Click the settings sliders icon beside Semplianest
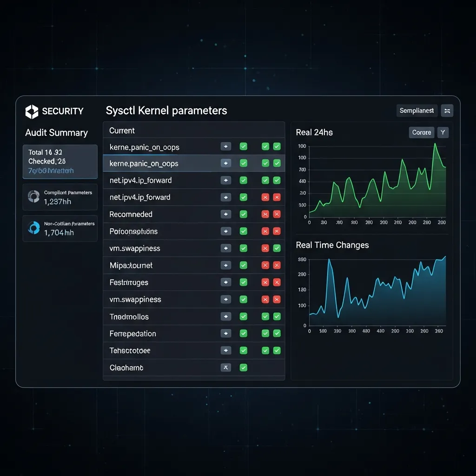The image size is (476, 476). [447, 111]
